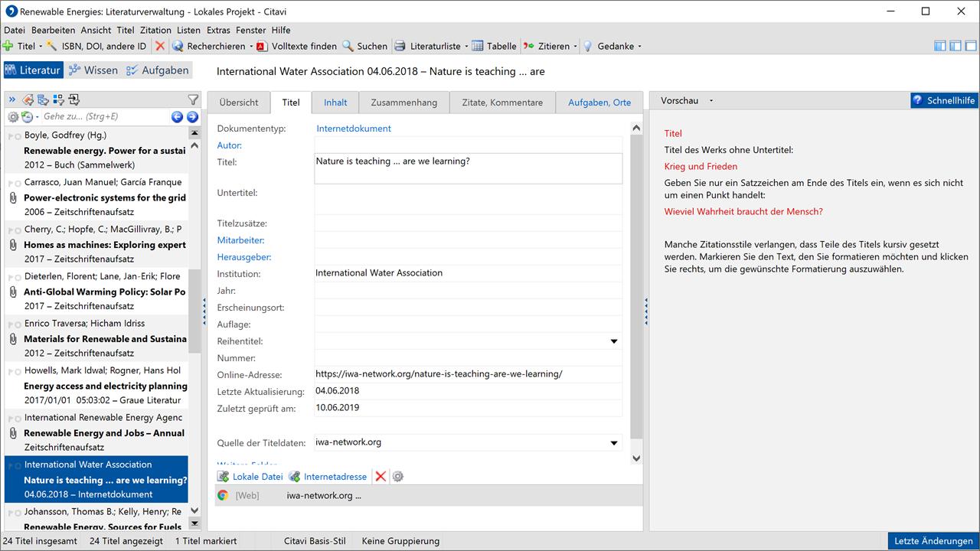The image size is (980, 551).
Task: Click the Online-Adresse URL field
Action: 468,374
